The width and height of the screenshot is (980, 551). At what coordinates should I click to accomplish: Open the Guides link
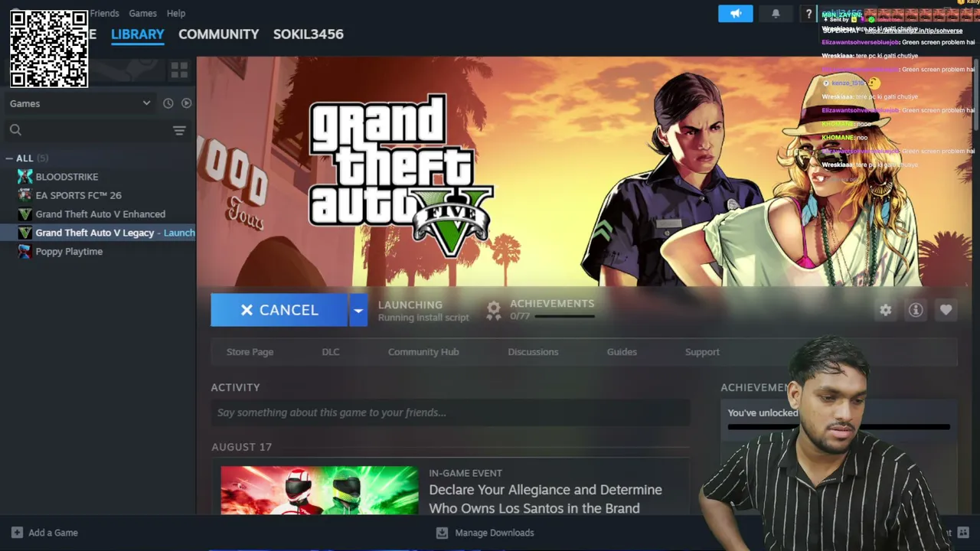(x=622, y=352)
